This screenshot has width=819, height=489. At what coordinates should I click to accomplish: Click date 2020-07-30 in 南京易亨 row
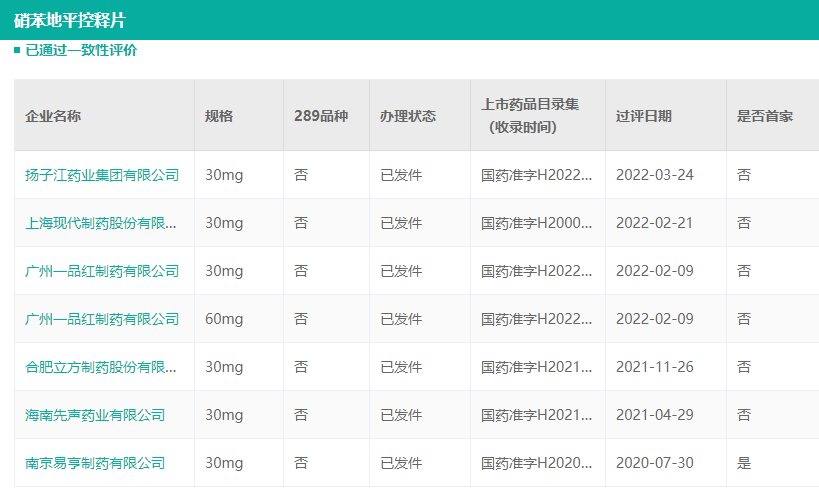(x=654, y=463)
